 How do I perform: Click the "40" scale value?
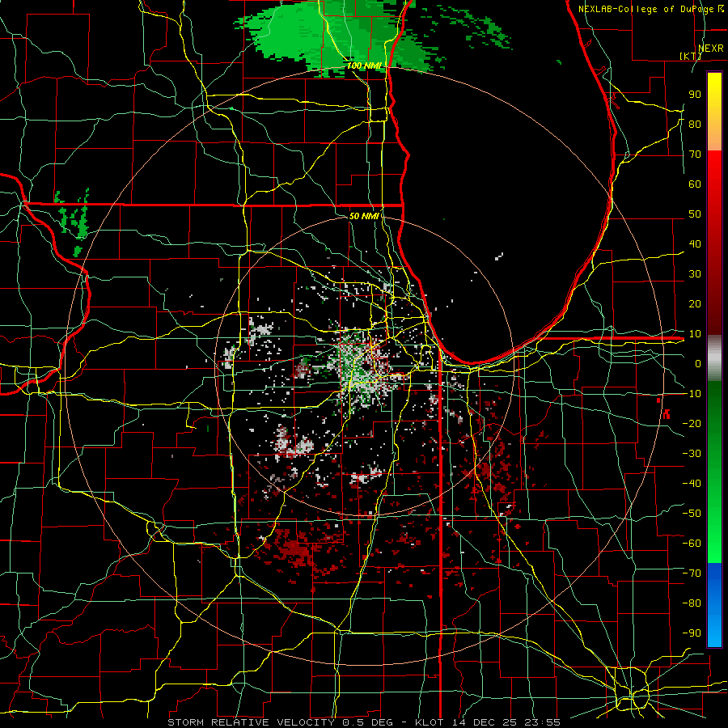click(x=695, y=243)
